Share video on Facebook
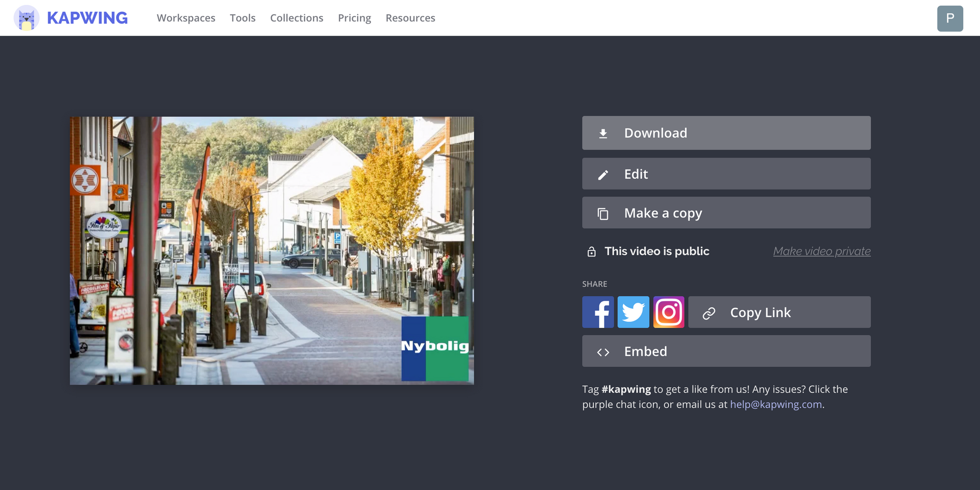This screenshot has width=980, height=490. pos(598,312)
